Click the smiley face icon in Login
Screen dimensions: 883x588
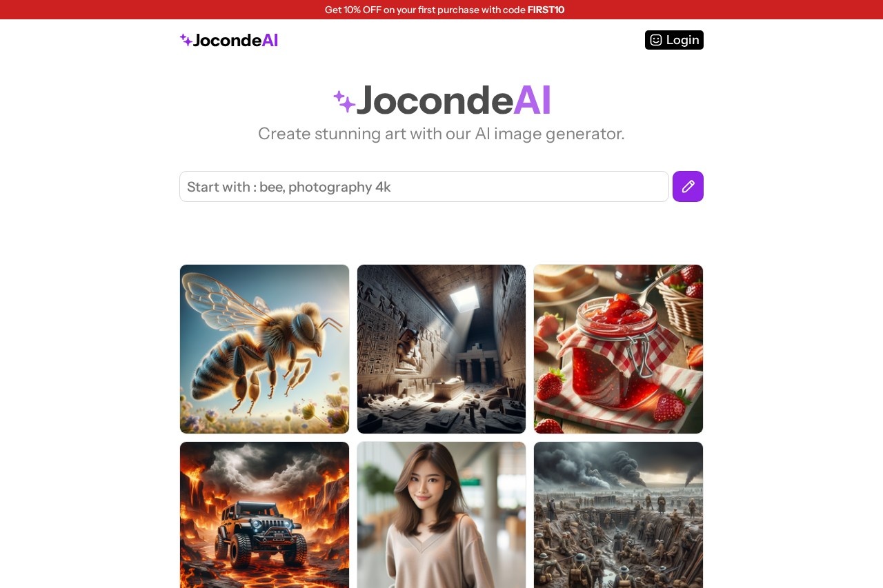coord(656,40)
